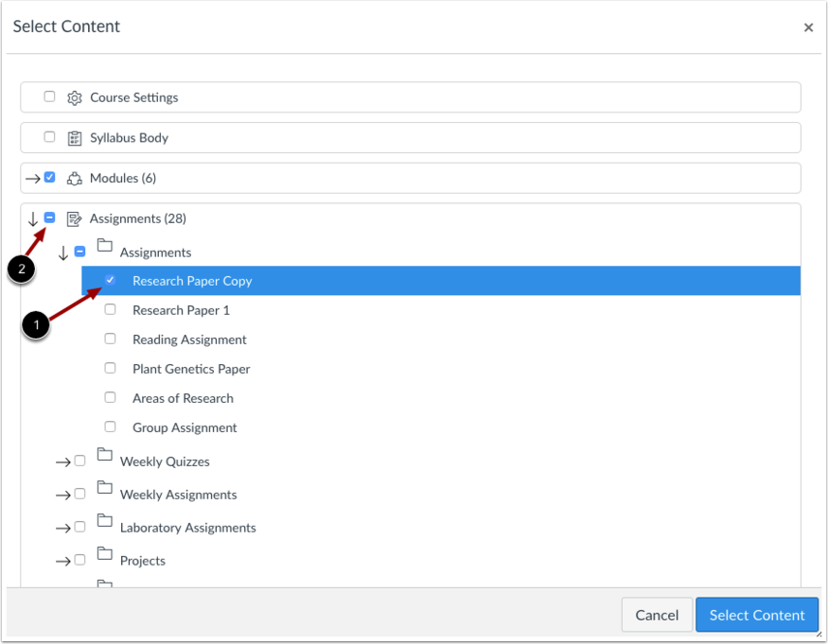828x644 pixels.
Task: Click the Cancel button
Action: click(657, 615)
